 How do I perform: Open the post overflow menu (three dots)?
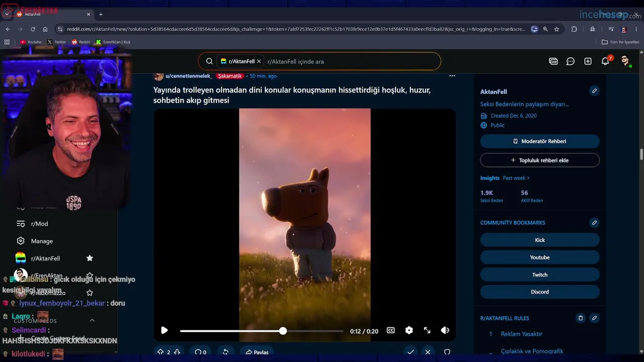[452, 76]
